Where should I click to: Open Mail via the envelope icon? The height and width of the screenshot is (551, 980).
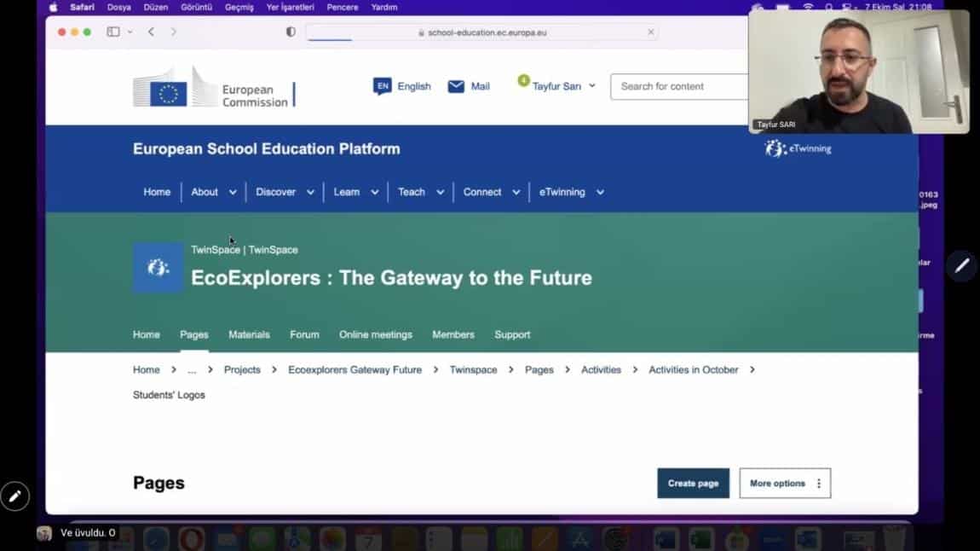(x=457, y=86)
